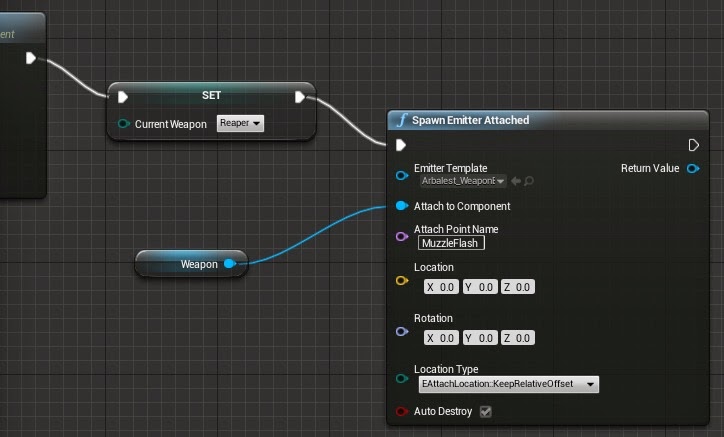
Task: Edit the Rotation Z value field
Action: tap(518, 338)
